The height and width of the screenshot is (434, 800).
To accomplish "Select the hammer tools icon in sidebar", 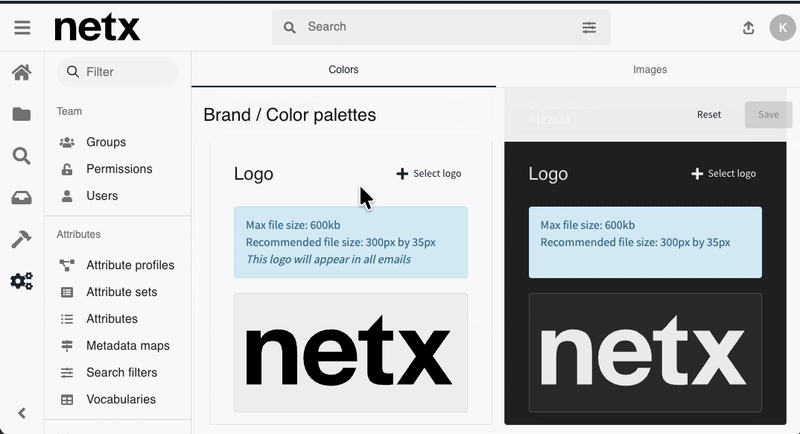I will [x=21, y=239].
